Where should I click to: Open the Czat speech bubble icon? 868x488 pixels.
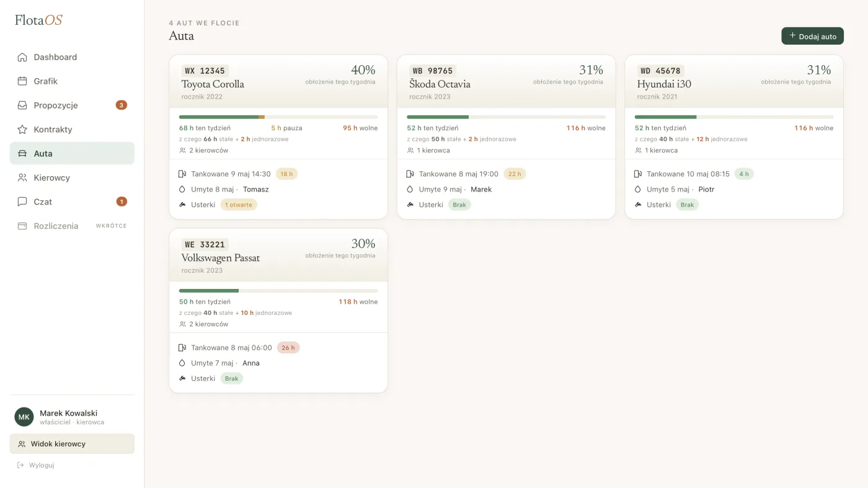tap(22, 202)
